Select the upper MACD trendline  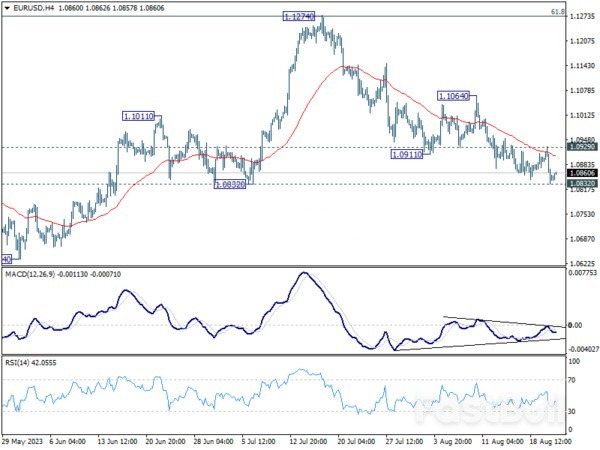(504, 322)
